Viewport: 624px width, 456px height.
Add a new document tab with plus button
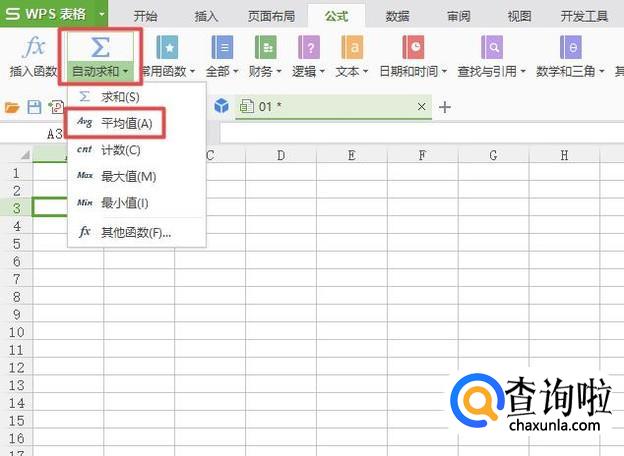[445, 107]
